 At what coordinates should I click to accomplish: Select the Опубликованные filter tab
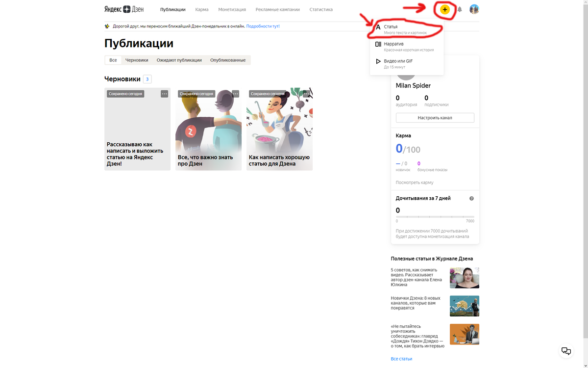pos(228,60)
